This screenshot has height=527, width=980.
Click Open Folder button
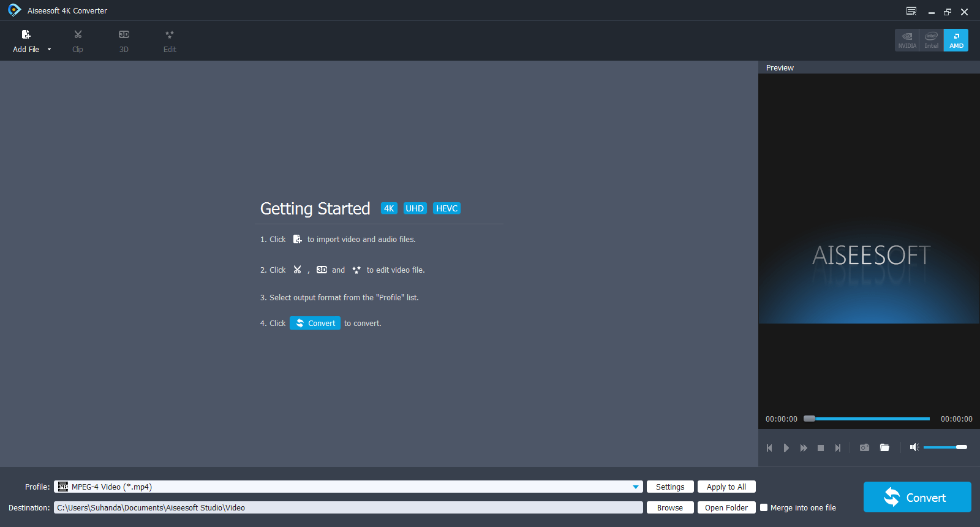pos(726,507)
